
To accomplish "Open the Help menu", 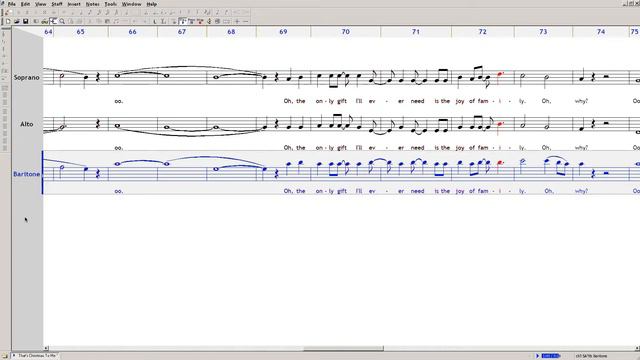I will (151, 4).
